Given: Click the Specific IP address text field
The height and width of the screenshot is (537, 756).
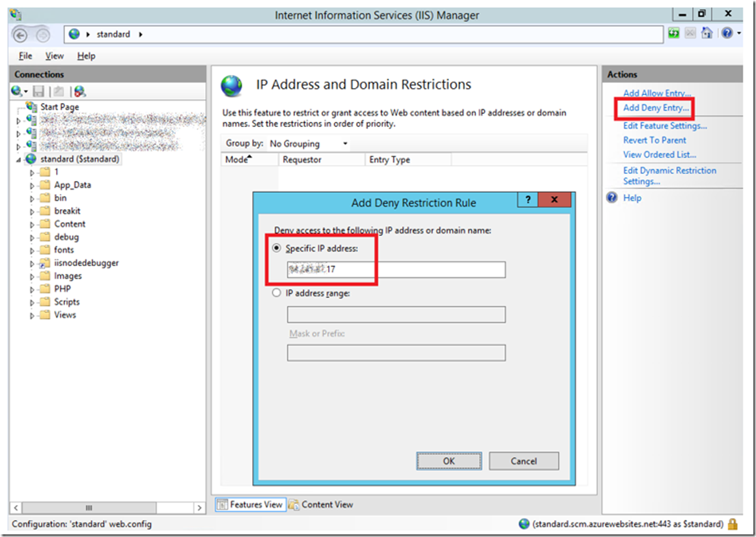Looking at the screenshot, I should click(397, 270).
